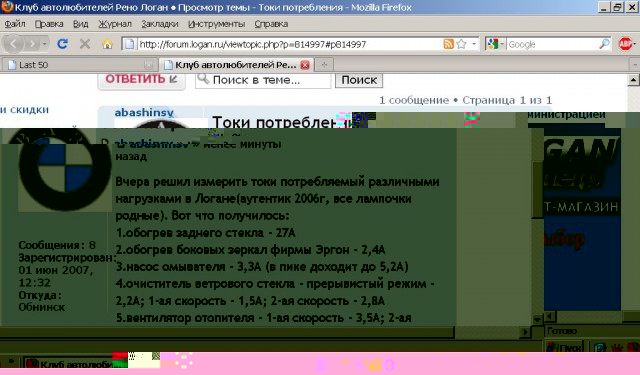This screenshot has height=375, width=640.
Task: Open the Закладки menu
Action: point(160,24)
